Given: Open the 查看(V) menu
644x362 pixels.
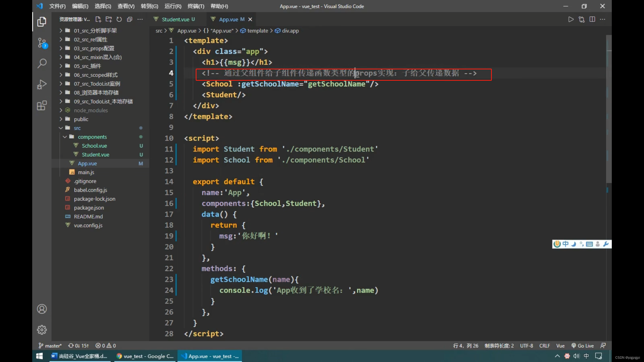Looking at the screenshot, I should (126, 6).
